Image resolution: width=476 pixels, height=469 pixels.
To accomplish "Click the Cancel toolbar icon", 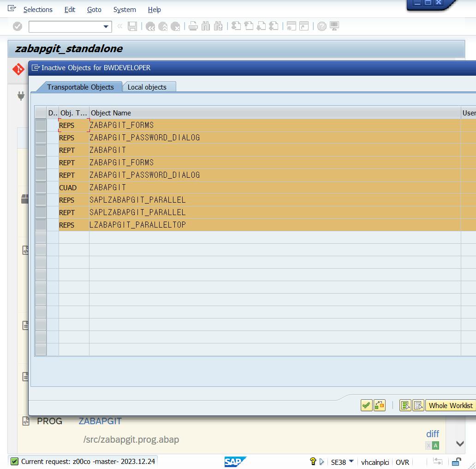I will click(x=175, y=26).
